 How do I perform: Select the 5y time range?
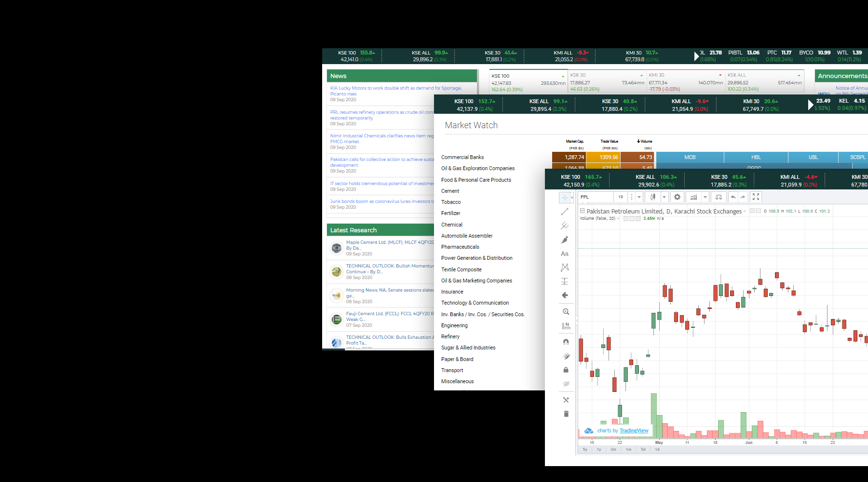pyautogui.click(x=585, y=449)
